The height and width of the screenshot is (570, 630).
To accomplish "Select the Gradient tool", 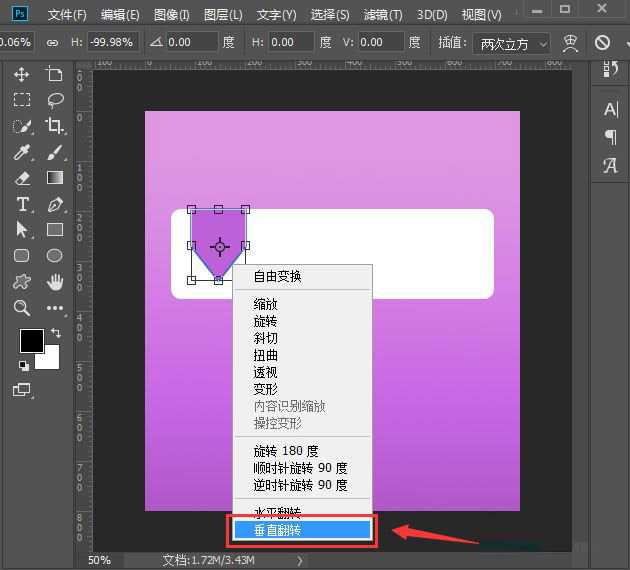I will point(55,178).
